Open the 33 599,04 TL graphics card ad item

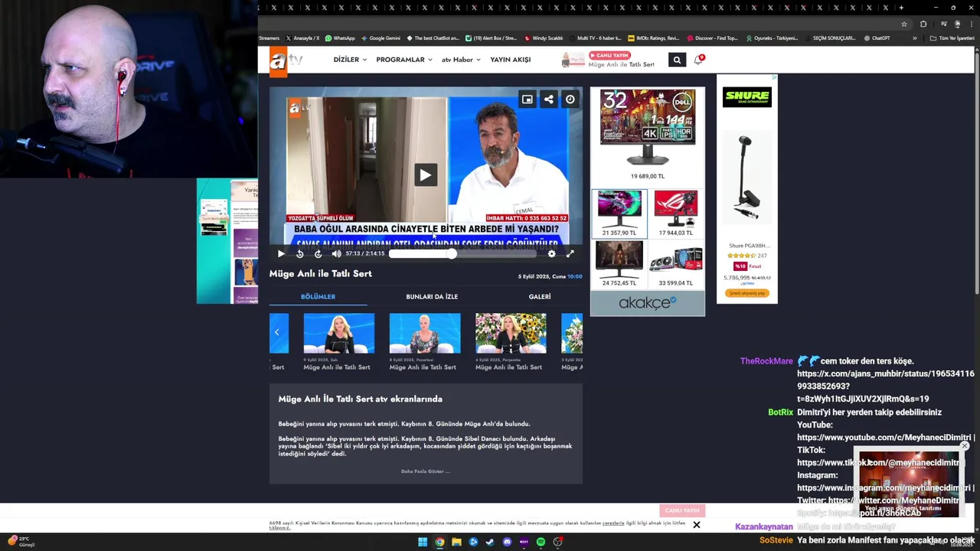pyautogui.click(x=675, y=264)
